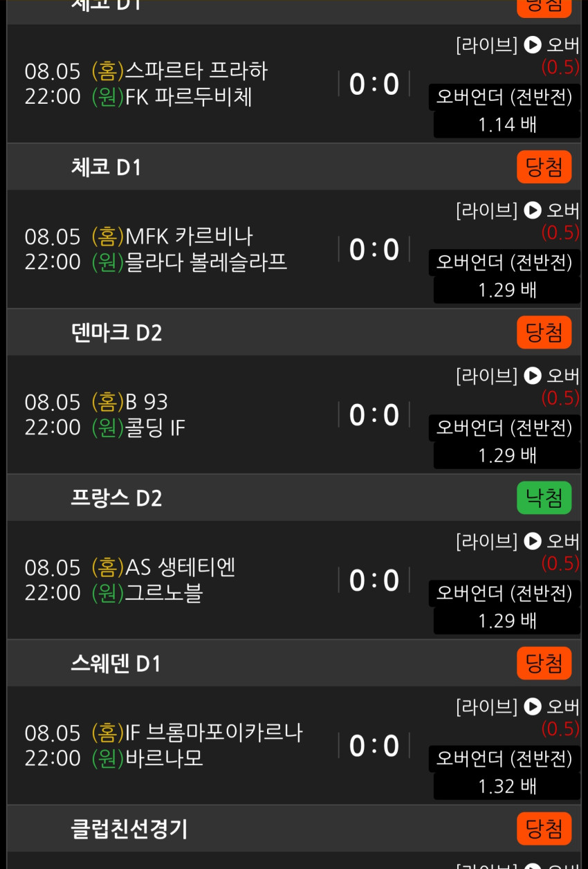
Task: Open the 클럽친선경기 league header
Action: [294, 828]
